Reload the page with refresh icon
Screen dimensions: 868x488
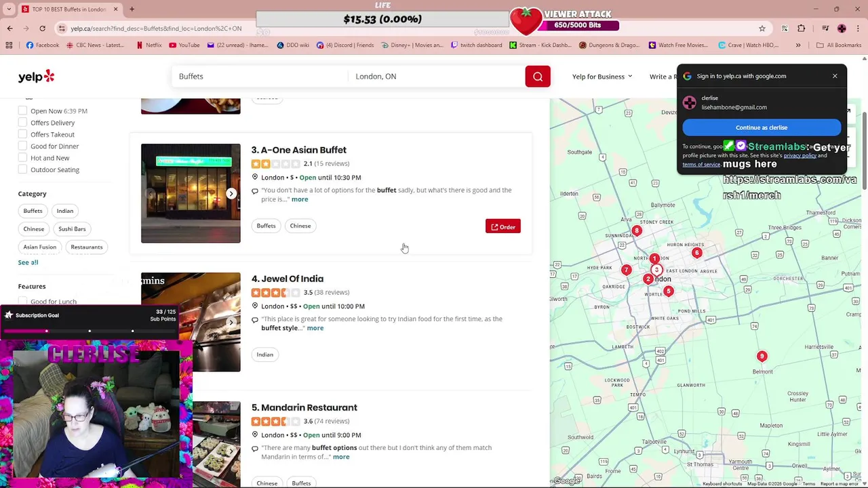pos(42,28)
